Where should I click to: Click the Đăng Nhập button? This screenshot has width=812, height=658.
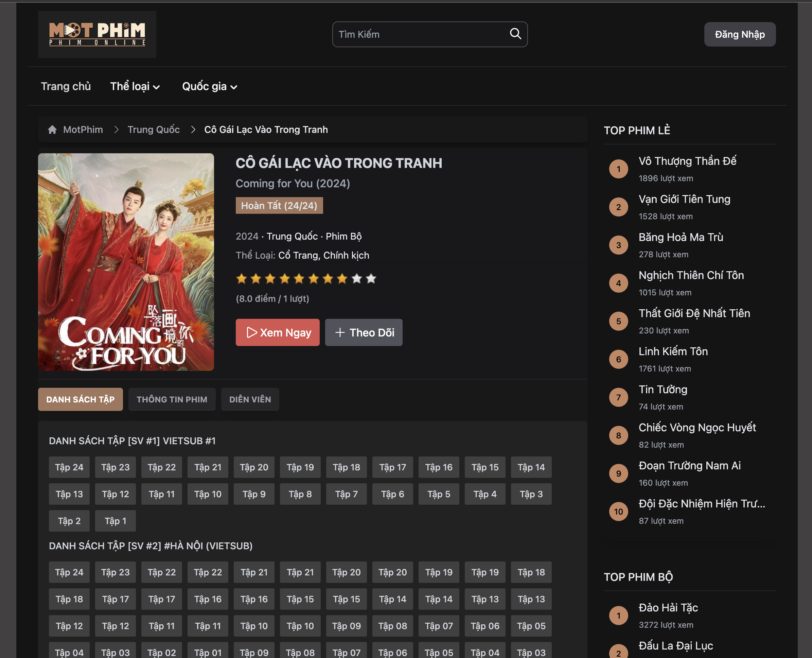pyautogui.click(x=739, y=34)
